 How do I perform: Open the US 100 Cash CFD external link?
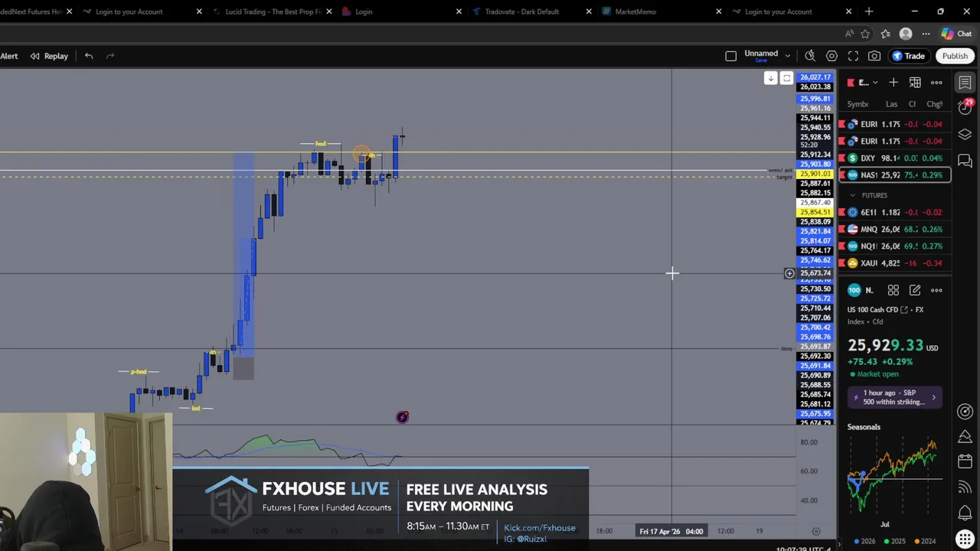click(904, 310)
